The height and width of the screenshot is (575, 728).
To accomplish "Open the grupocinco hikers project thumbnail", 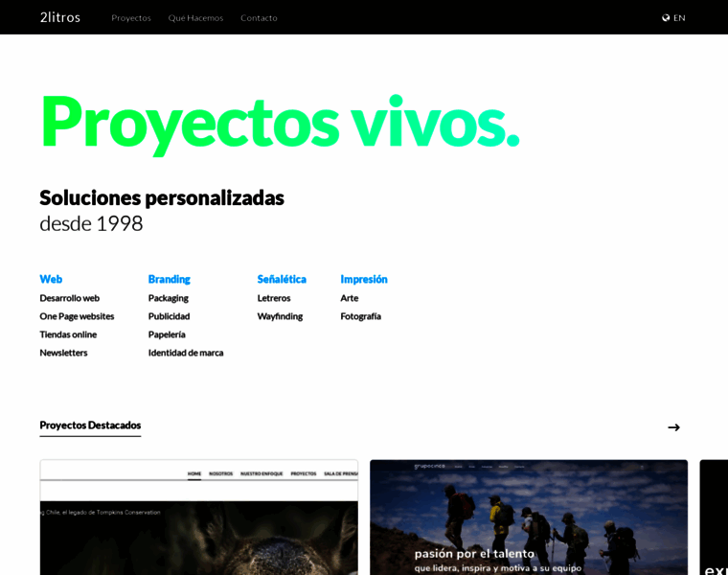I will pos(529,517).
